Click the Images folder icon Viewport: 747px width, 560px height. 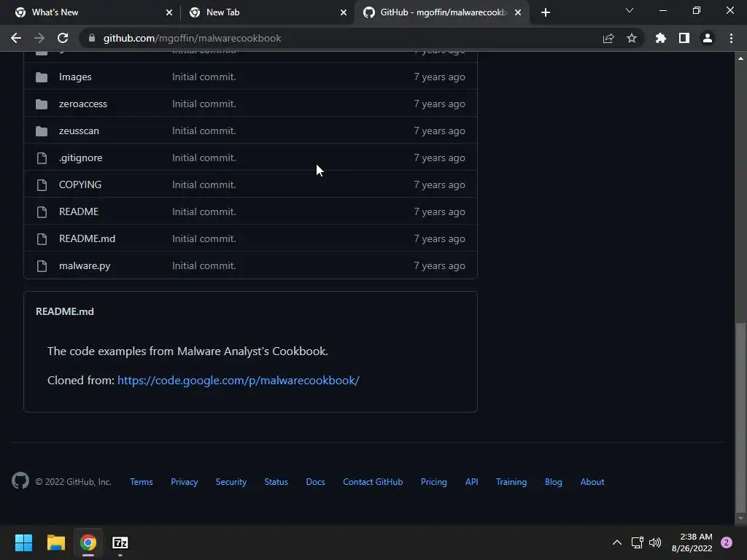pos(42,77)
